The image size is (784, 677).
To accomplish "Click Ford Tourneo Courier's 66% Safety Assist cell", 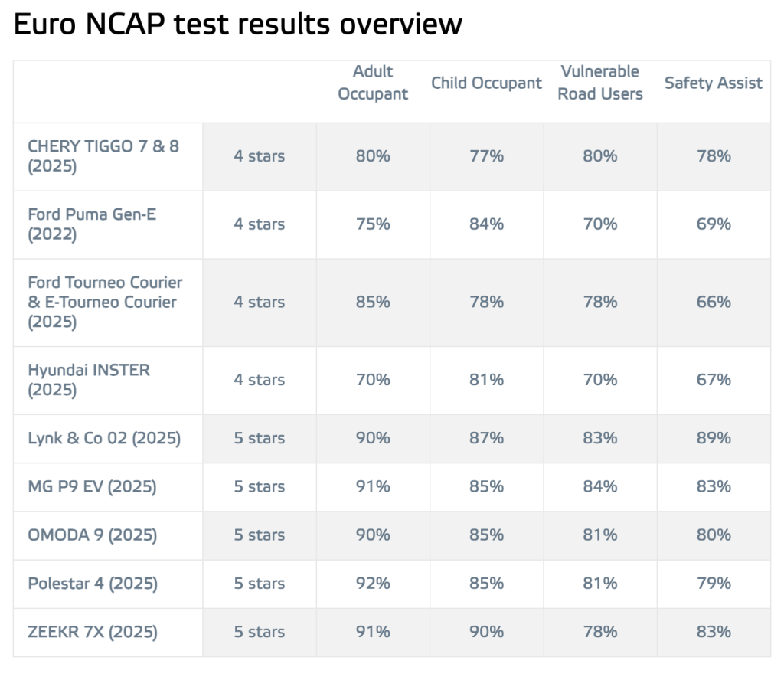I will [x=714, y=303].
